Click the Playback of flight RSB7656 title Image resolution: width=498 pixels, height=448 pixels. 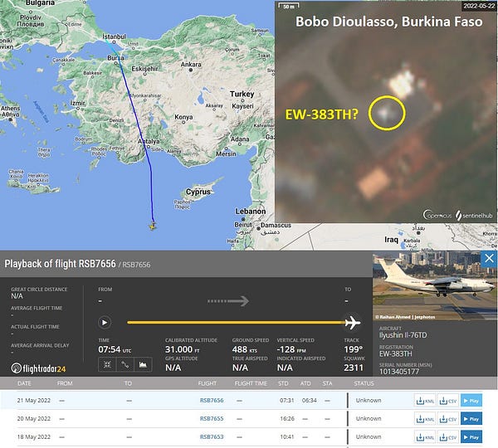coord(60,264)
